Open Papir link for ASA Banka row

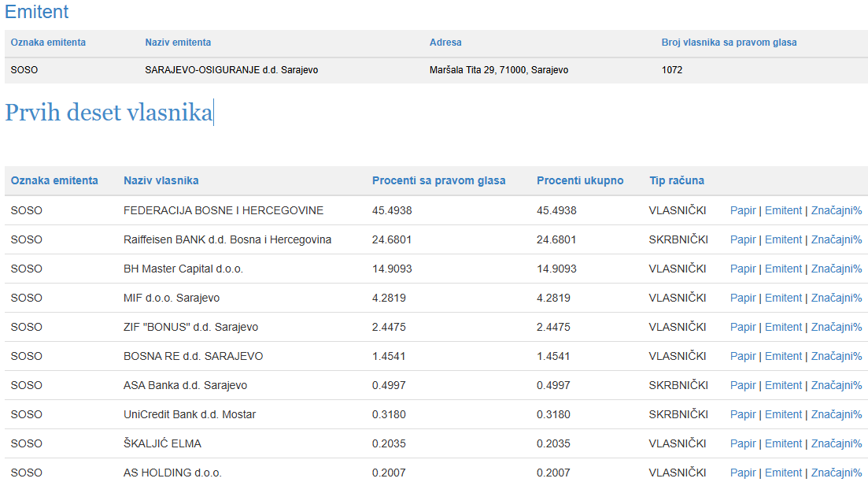point(742,385)
